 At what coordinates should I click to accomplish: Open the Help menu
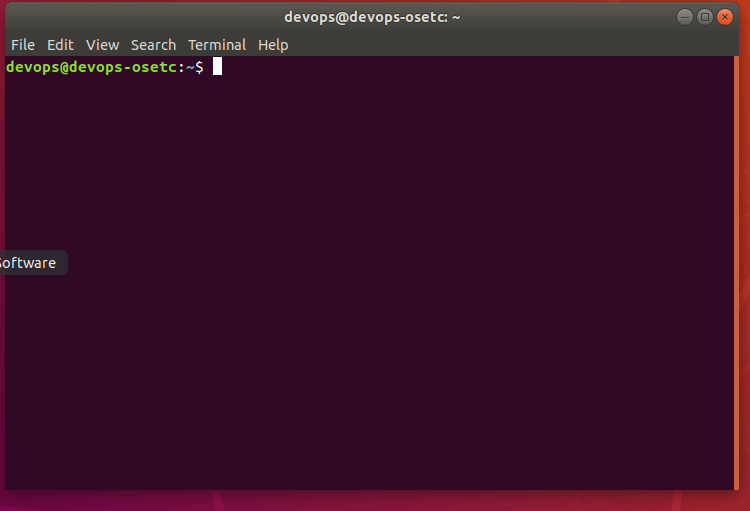click(273, 45)
